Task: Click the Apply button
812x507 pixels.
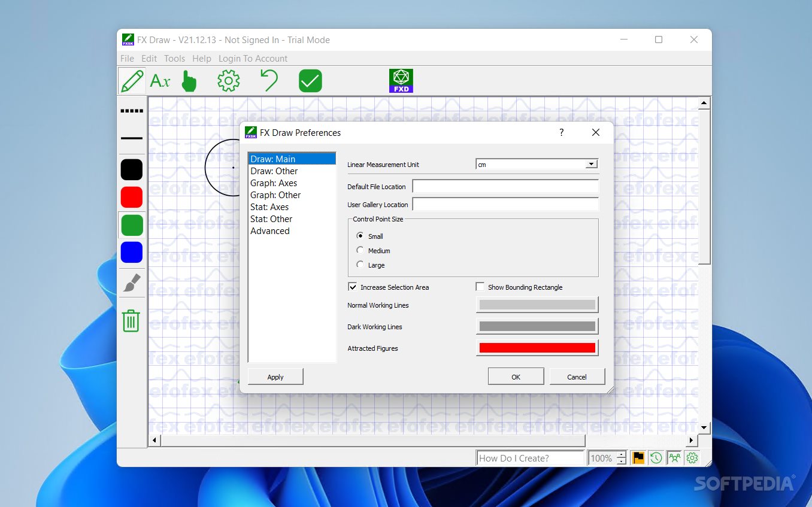Action: coord(275,377)
